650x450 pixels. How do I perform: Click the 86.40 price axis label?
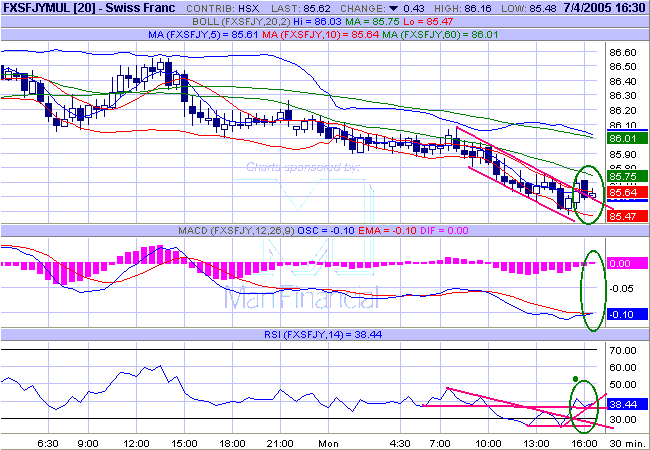623,81
